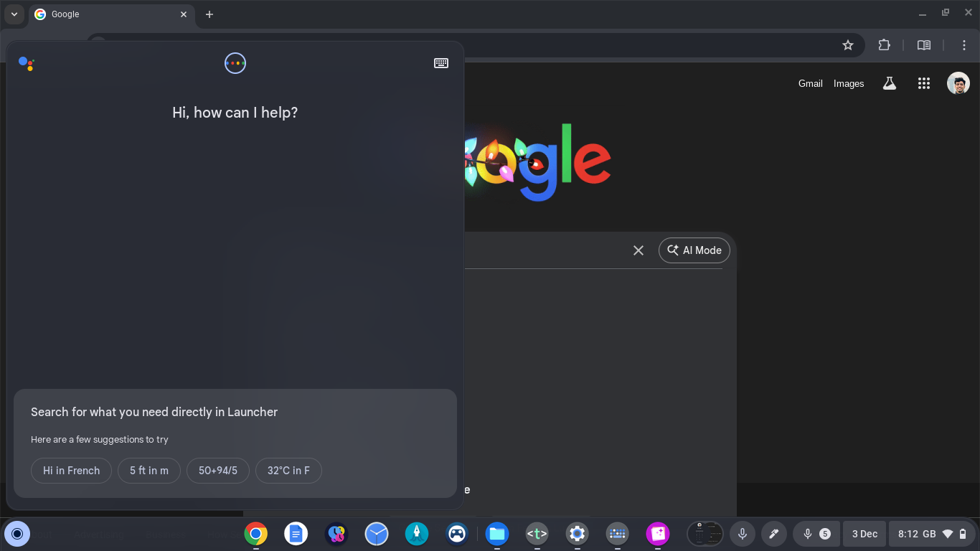The height and width of the screenshot is (551, 980).
Task: Click the Google Assistant logo
Action: coord(27,64)
